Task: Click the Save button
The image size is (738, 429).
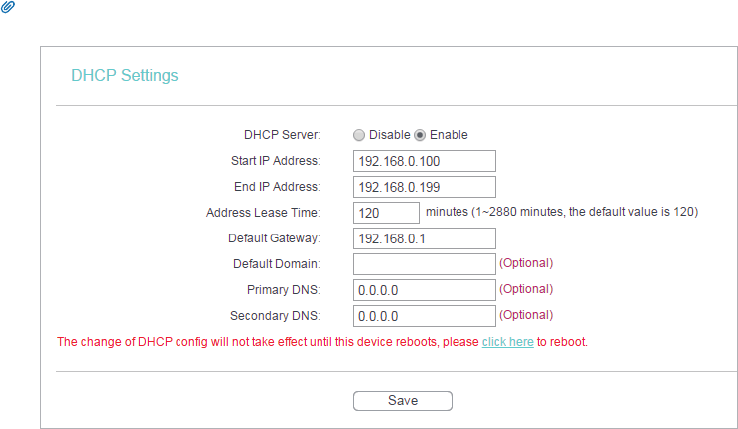Action: (403, 401)
